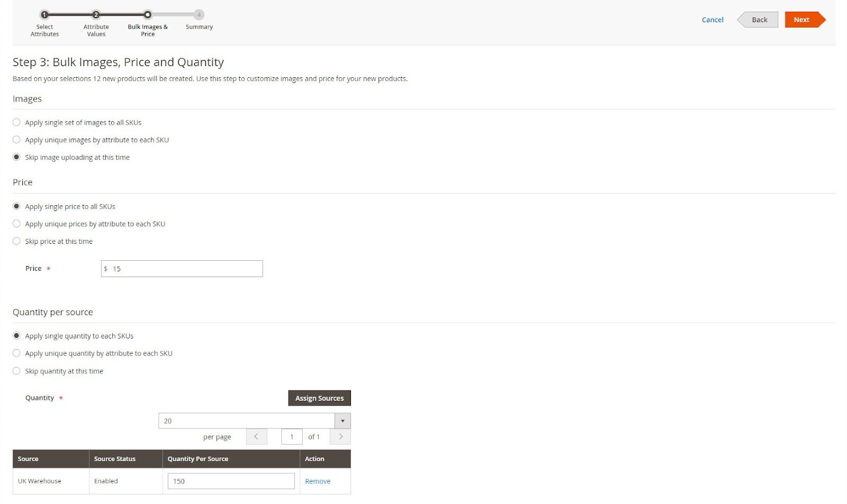Click the Step 1 Select Attributes circle

pyautogui.click(x=44, y=15)
